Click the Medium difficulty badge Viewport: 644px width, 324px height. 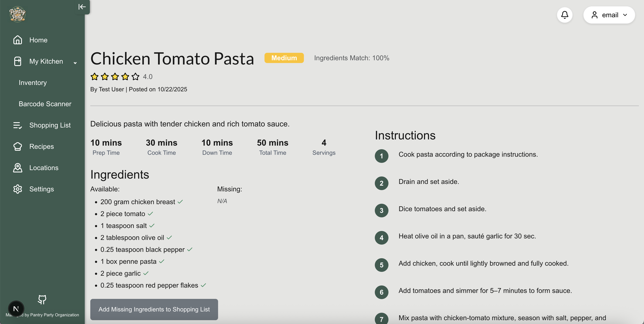point(284,58)
